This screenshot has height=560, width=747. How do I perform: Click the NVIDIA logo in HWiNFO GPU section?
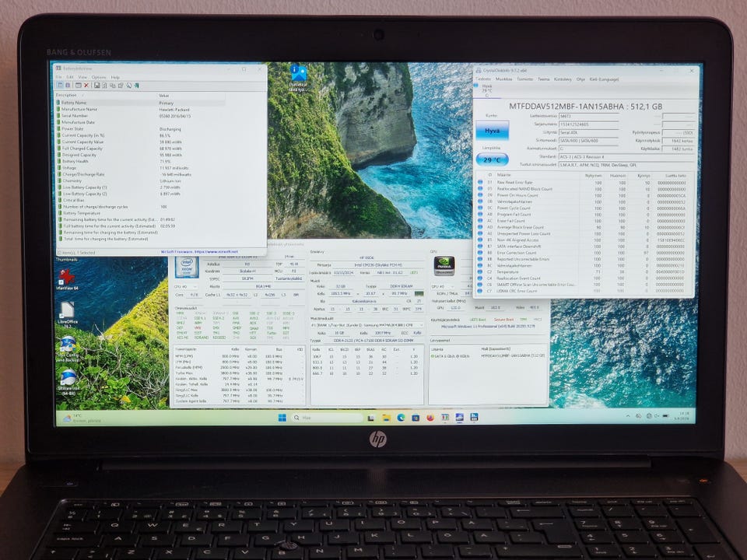444,266
